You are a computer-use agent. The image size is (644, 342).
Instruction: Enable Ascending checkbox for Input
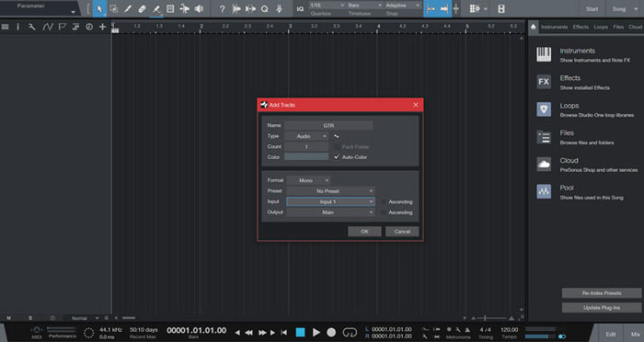coord(383,201)
